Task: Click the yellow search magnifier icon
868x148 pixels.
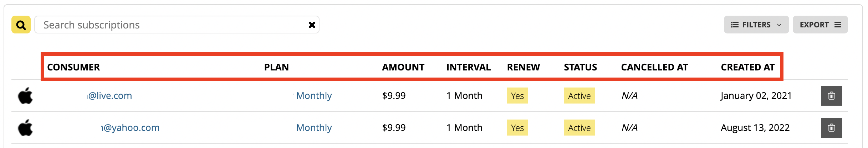Action: tap(21, 25)
